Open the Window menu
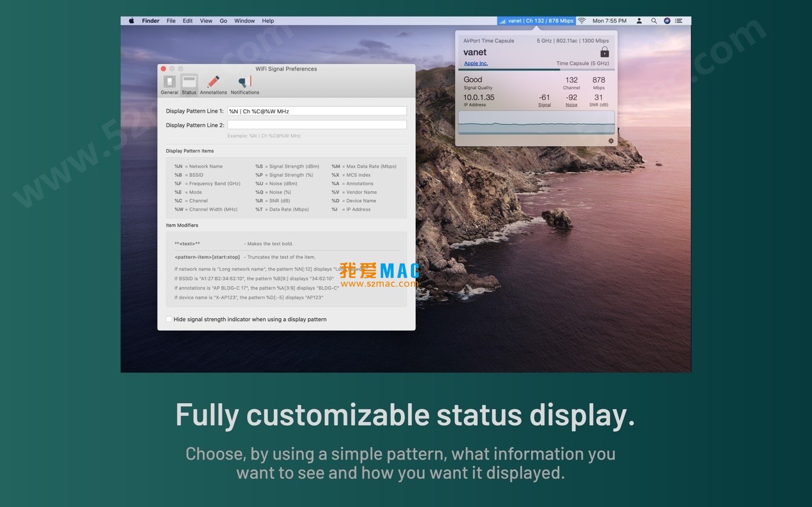 [244, 21]
